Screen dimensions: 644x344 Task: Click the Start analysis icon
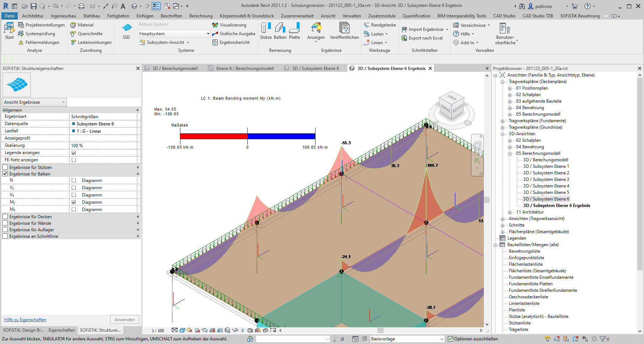pyautogui.click(x=9, y=30)
